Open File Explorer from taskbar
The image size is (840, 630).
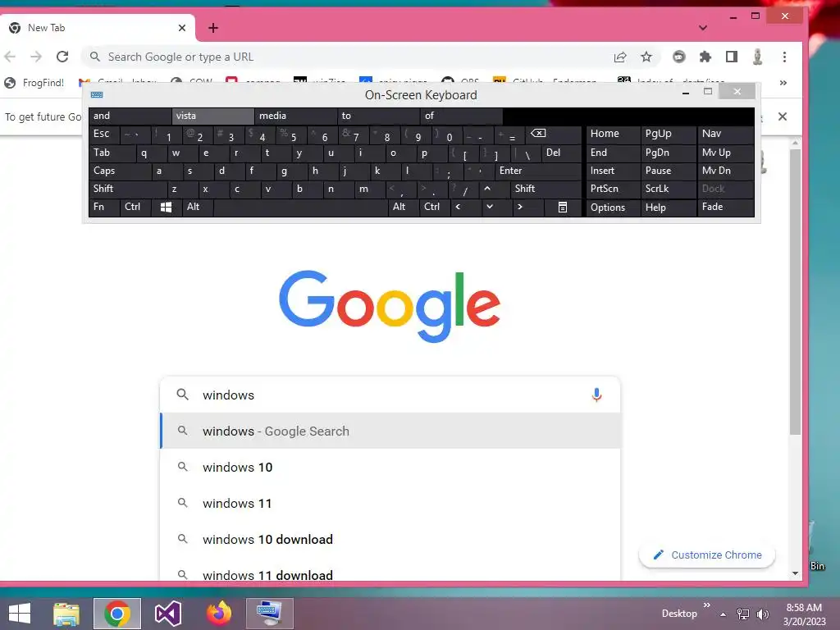pyautogui.click(x=66, y=614)
